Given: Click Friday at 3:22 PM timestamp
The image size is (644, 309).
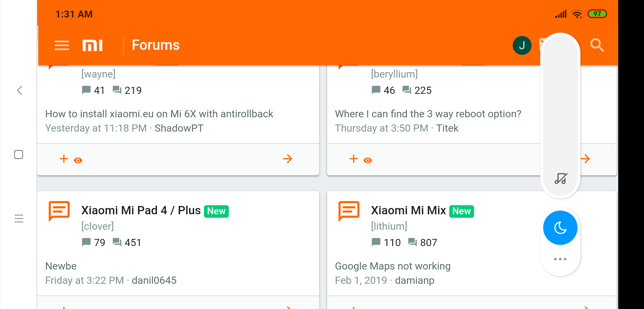Looking at the screenshot, I should [85, 280].
